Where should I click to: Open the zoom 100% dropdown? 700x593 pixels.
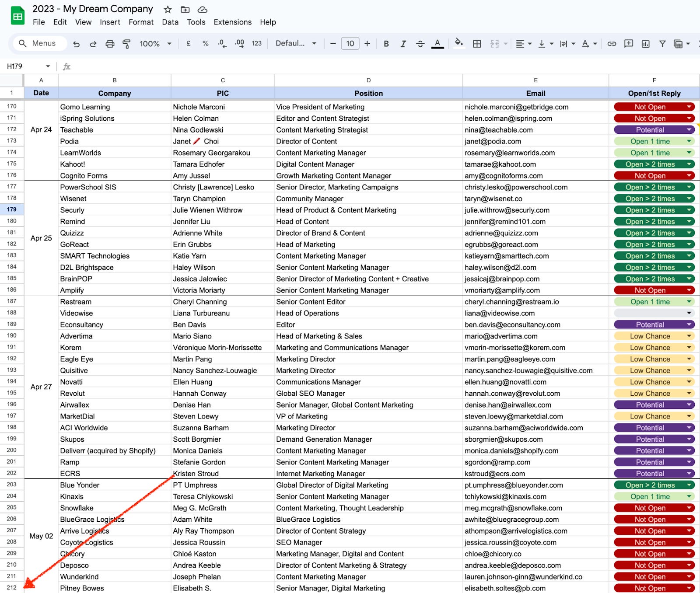point(155,44)
